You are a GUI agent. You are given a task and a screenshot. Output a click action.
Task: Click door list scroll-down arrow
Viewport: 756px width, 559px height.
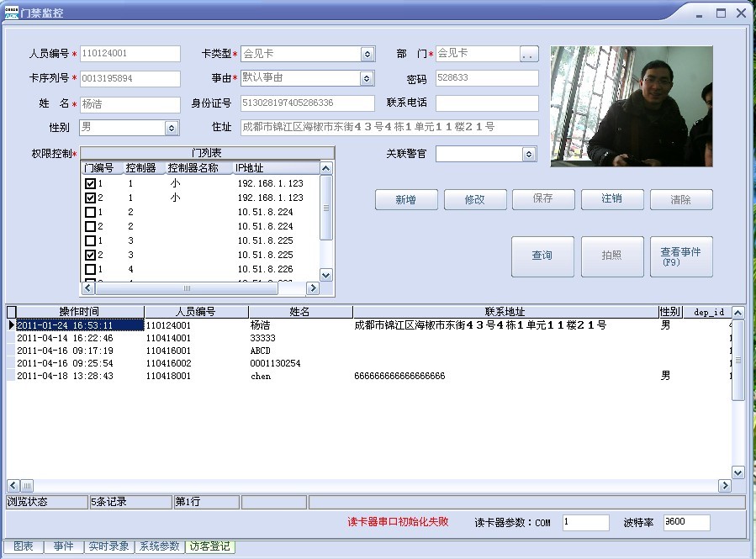(326, 275)
